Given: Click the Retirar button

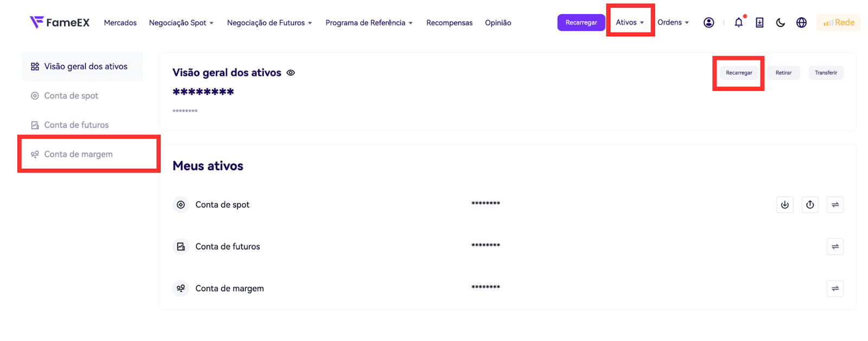Looking at the screenshot, I should [783, 73].
